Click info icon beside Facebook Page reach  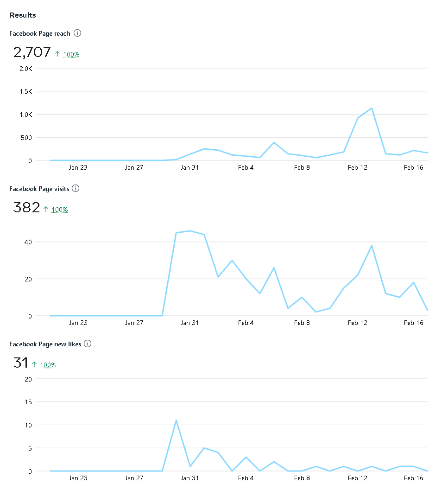[77, 33]
